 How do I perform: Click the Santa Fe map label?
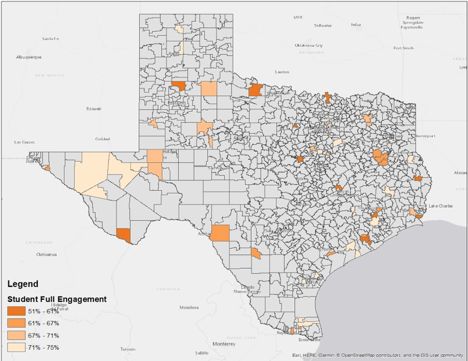51,38
